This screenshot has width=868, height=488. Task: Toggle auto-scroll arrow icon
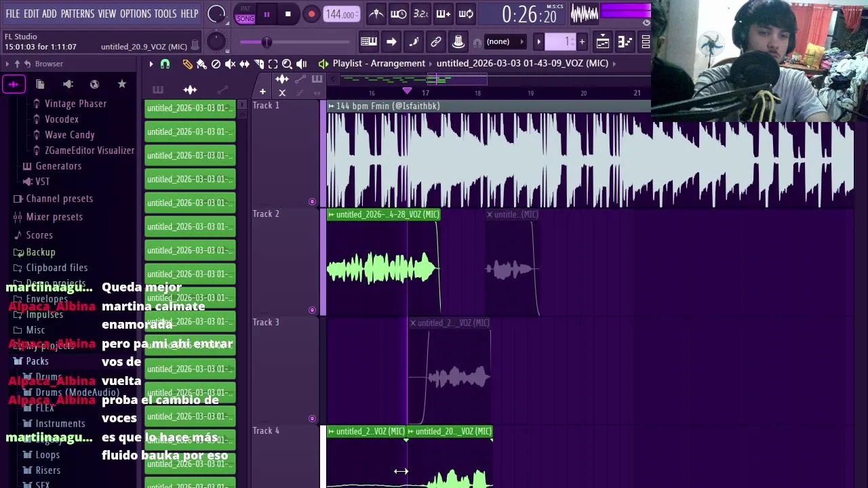tap(391, 42)
